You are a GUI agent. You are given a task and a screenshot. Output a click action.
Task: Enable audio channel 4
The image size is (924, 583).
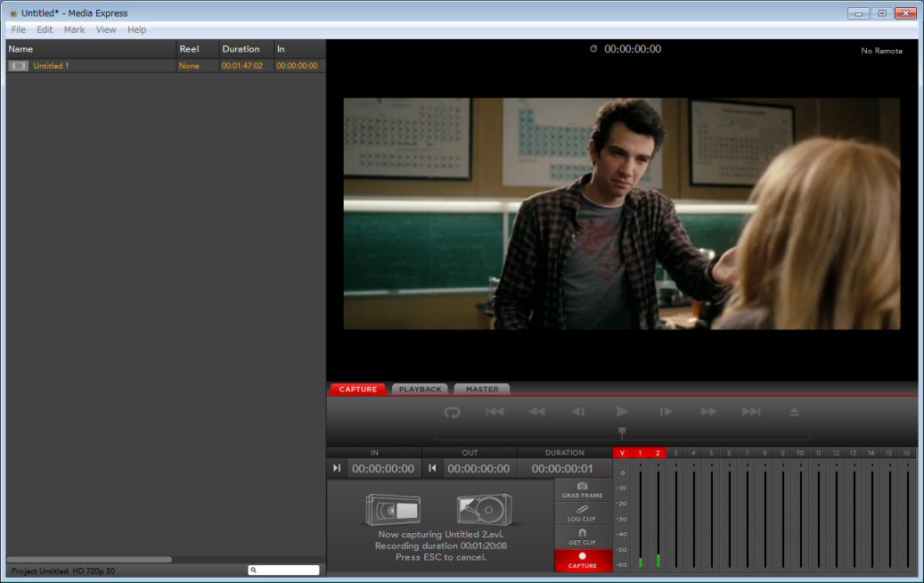693,453
